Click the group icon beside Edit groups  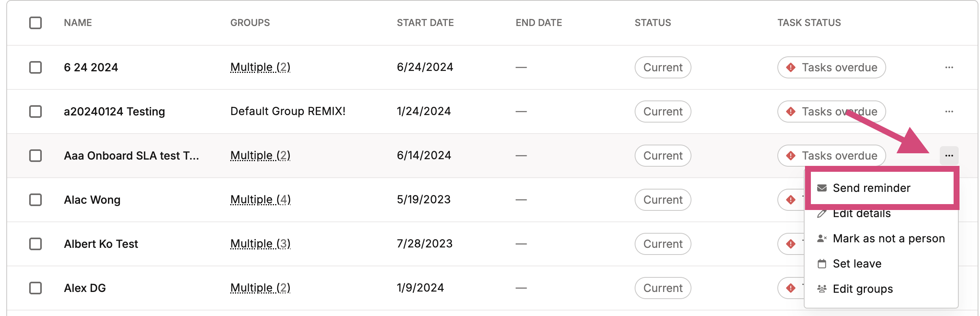tap(822, 289)
